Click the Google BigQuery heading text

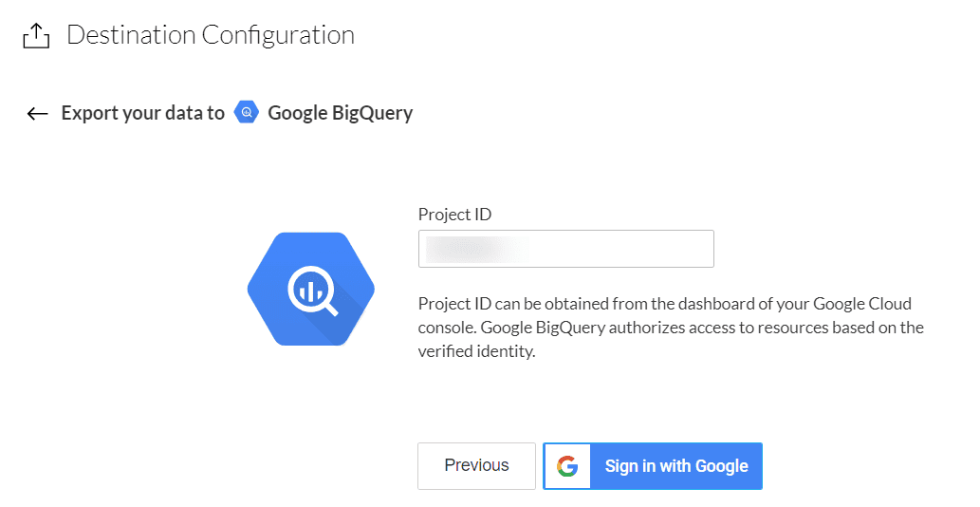[x=340, y=113]
